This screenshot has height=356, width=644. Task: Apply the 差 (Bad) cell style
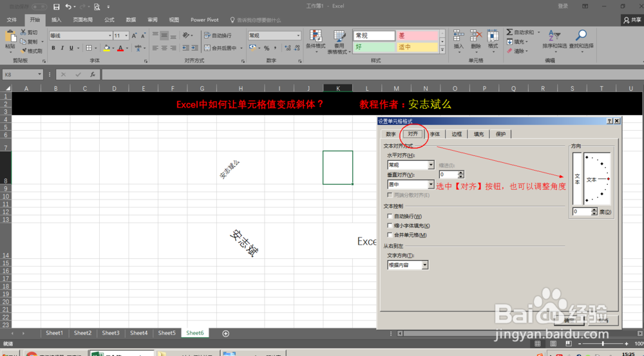click(x=417, y=35)
